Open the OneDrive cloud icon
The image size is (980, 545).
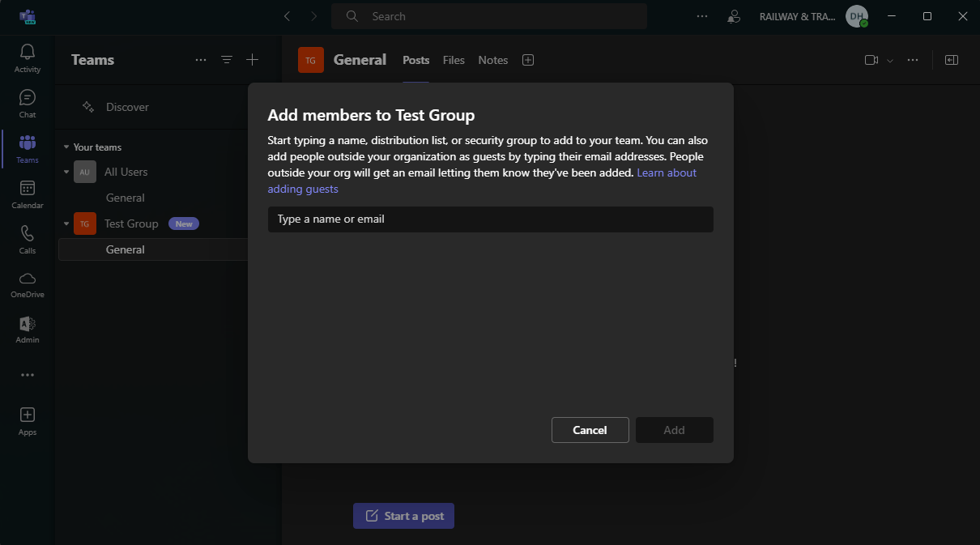click(x=27, y=278)
